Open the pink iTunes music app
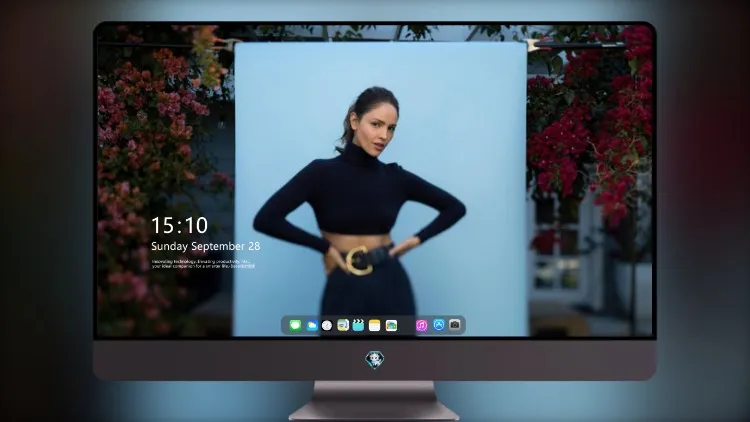This screenshot has width=750, height=422. click(421, 325)
